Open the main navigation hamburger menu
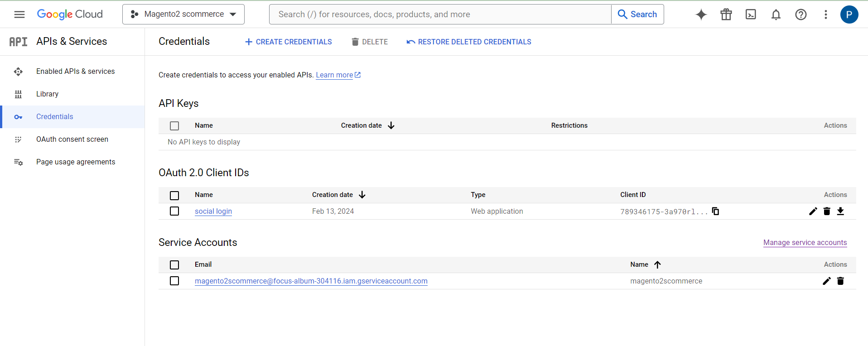The height and width of the screenshot is (346, 868). point(19,14)
